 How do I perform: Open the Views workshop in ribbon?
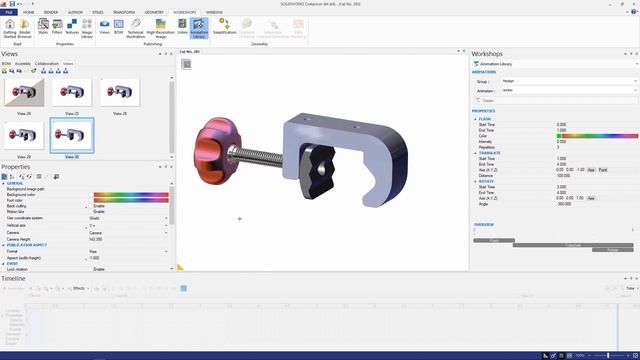pyautogui.click(x=104, y=27)
